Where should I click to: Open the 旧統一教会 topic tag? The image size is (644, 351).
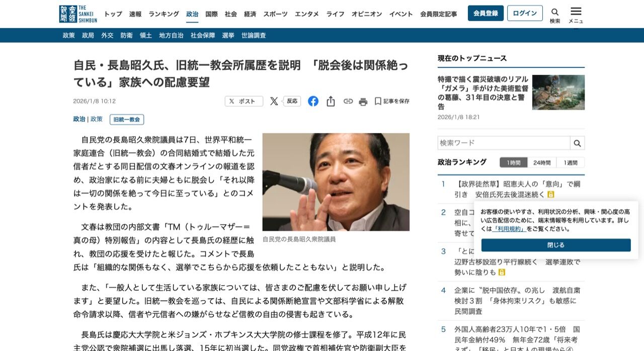127,120
